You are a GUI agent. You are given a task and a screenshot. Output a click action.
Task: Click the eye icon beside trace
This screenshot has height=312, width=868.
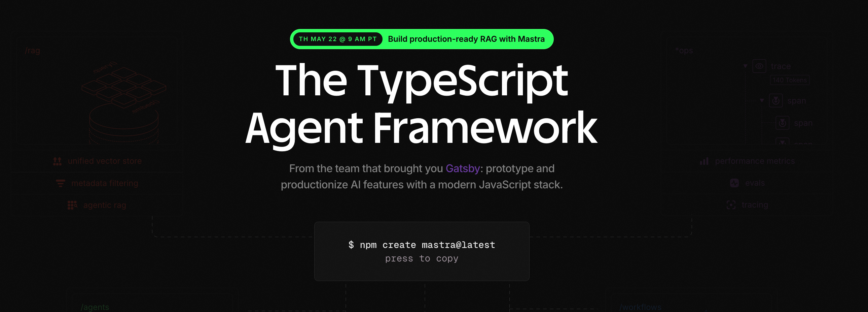(759, 66)
